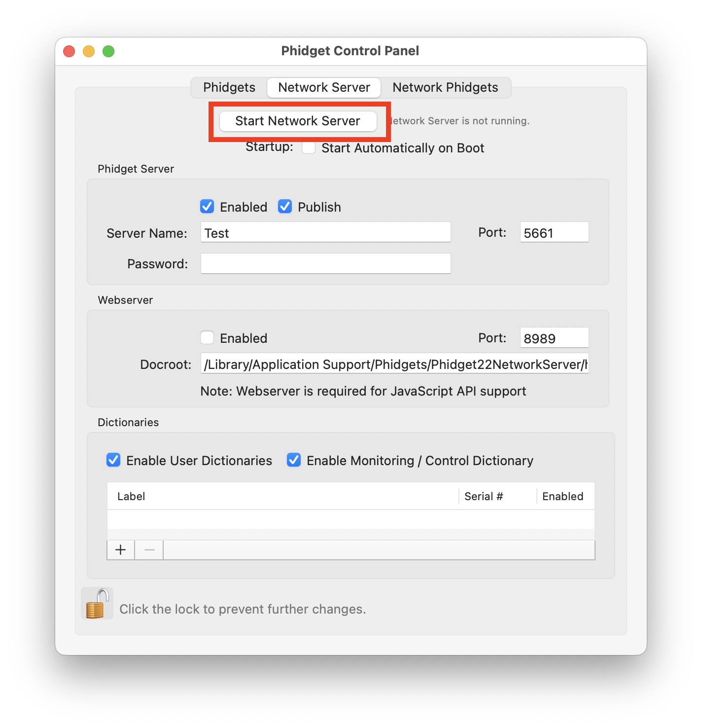This screenshot has height=728, width=702.
Task: Add a dictionary with the plus button
Action: pyautogui.click(x=121, y=550)
